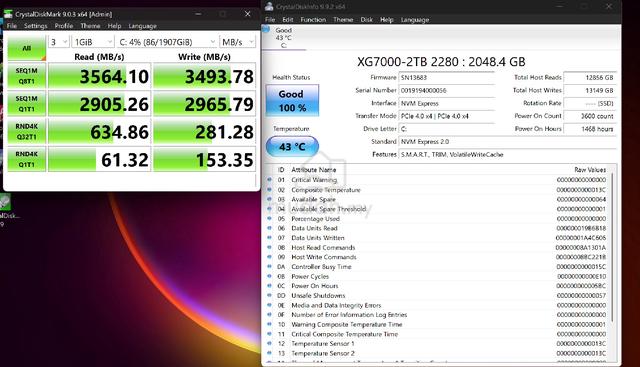The image size is (640, 367).
Task: Click the Serial Number field
Action: (x=447, y=90)
